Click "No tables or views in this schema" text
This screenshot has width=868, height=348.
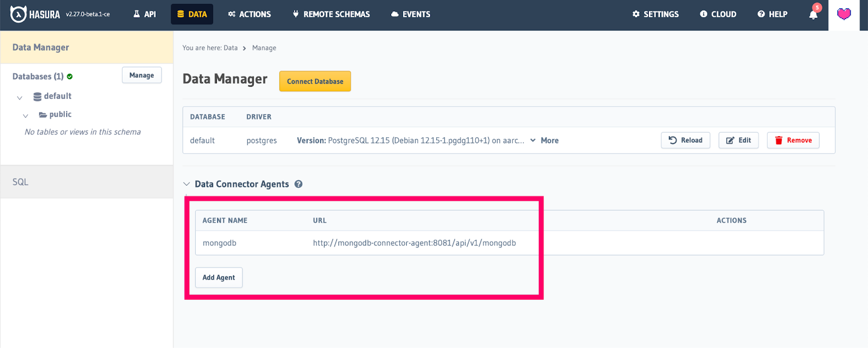[x=82, y=132]
